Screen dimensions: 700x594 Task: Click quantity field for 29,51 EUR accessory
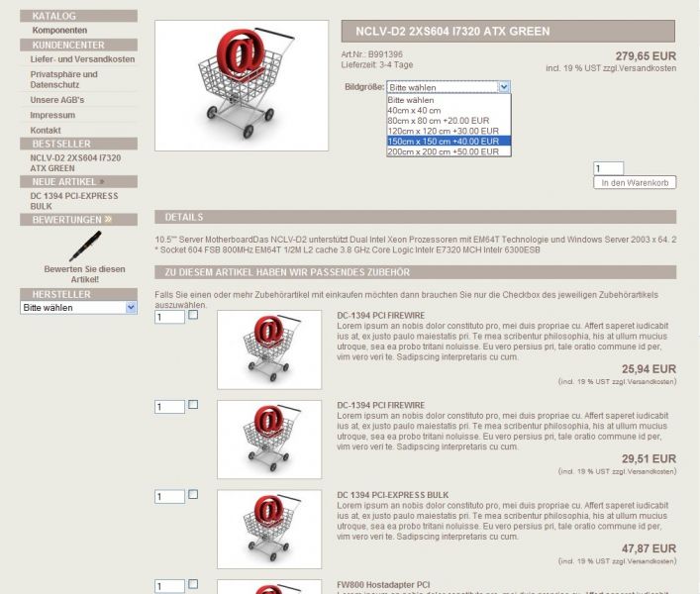click(x=169, y=407)
